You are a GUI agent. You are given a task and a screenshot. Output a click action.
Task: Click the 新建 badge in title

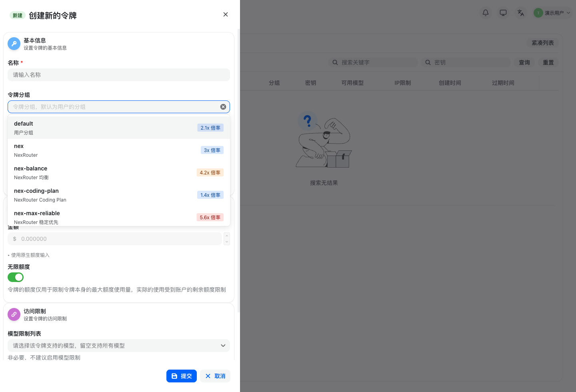click(18, 15)
